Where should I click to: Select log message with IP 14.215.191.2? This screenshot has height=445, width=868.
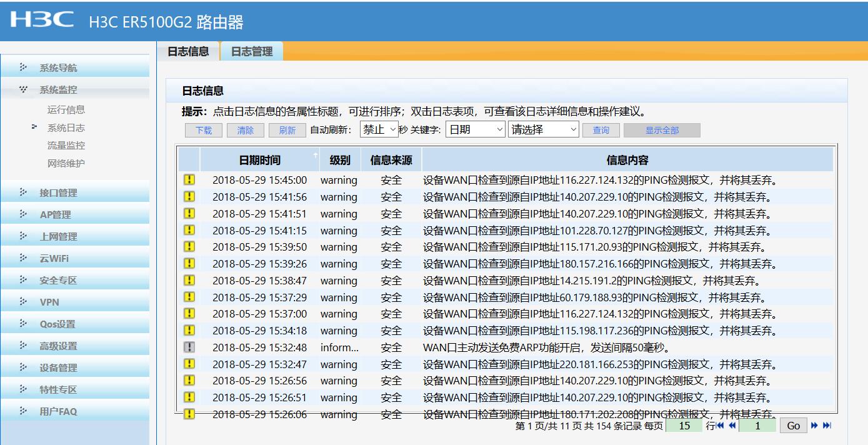(591, 281)
